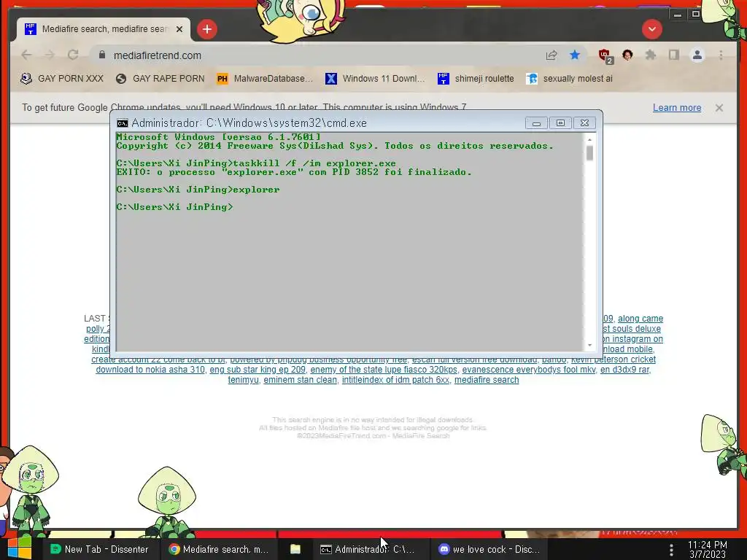The height and width of the screenshot is (560, 747).
Task: Expand the system tray overflow dots
Action: click(671, 550)
